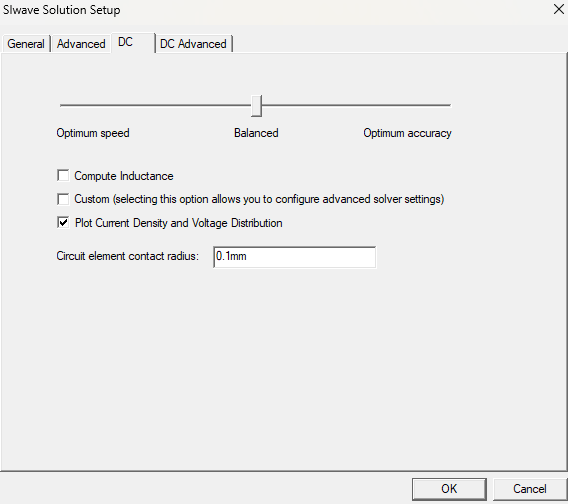Click the Circuit element contact radius label
The image size is (568, 504).
128,256
